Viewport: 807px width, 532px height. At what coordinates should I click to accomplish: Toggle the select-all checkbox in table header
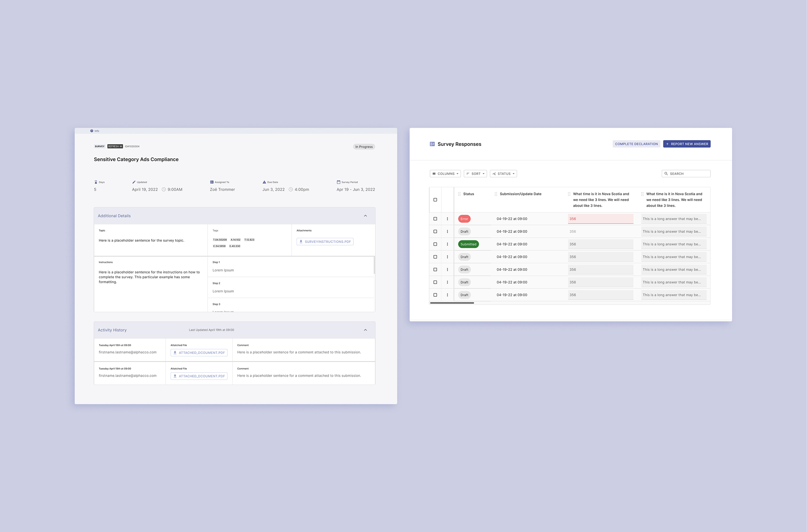tap(435, 200)
